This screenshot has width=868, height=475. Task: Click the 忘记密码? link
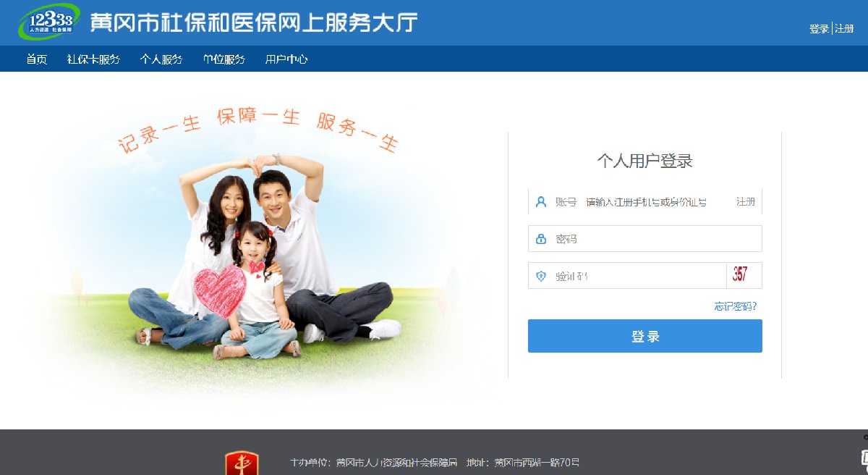pos(736,306)
